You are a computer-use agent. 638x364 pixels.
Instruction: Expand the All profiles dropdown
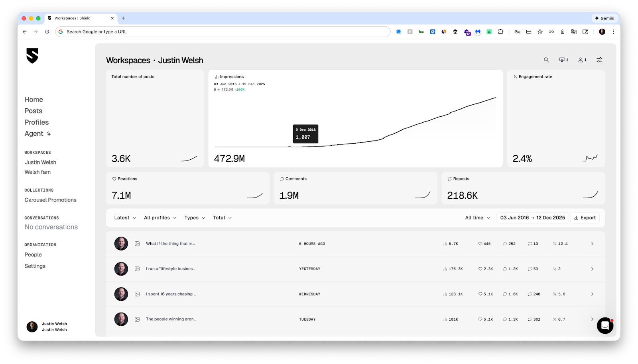160,218
